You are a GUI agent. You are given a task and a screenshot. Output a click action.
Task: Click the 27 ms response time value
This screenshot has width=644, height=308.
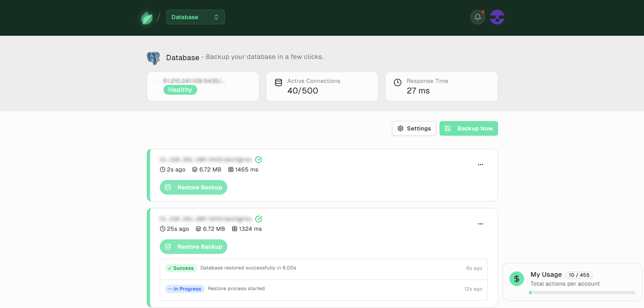(x=418, y=91)
